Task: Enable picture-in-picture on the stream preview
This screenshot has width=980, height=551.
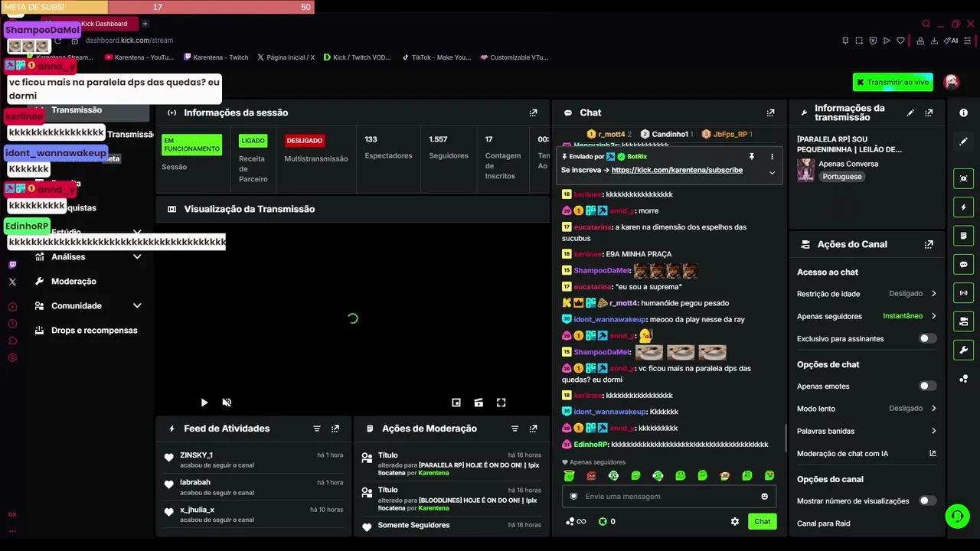Action: (x=456, y=403)
